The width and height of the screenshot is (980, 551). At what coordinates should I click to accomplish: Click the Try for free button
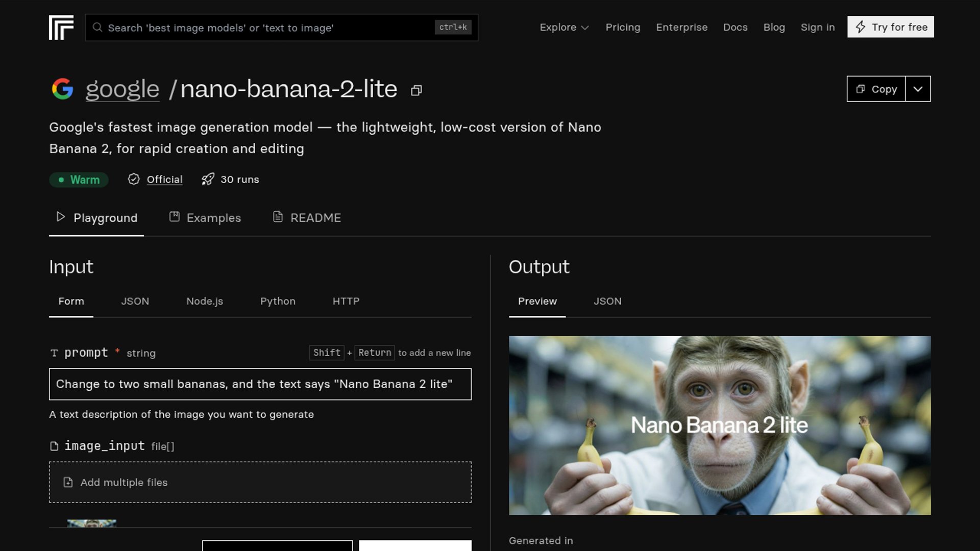pyautogui.click(x=891, y=27)
